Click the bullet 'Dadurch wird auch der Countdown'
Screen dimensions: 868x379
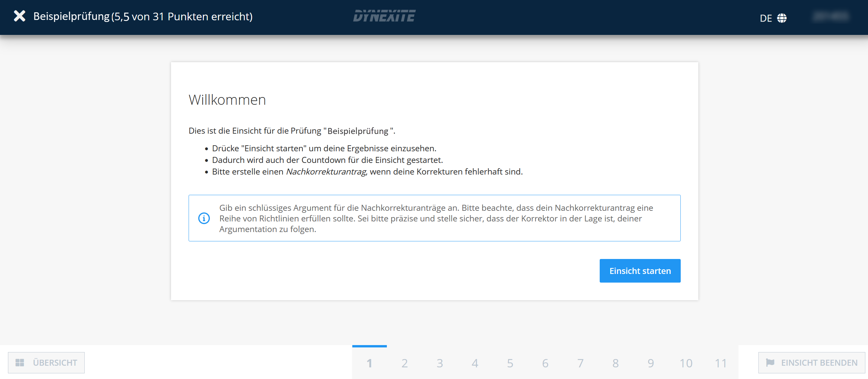coord(327,160)
